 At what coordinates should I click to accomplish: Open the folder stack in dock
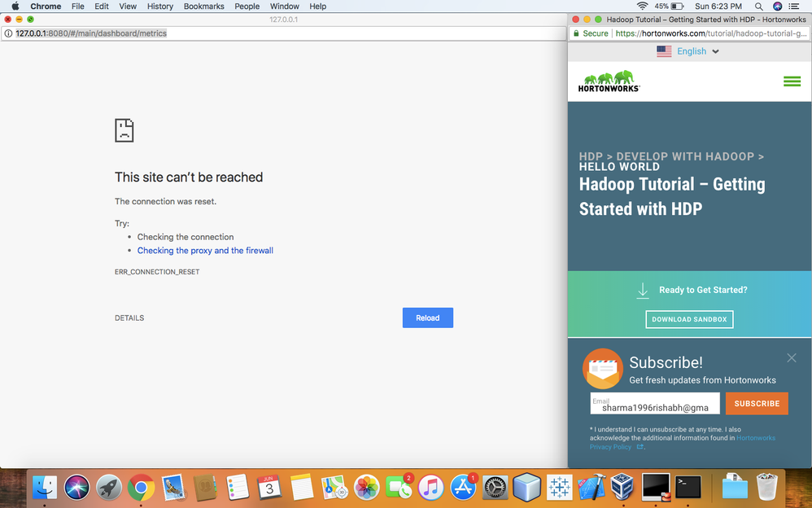pyautogui.click(x=735, y=488)
